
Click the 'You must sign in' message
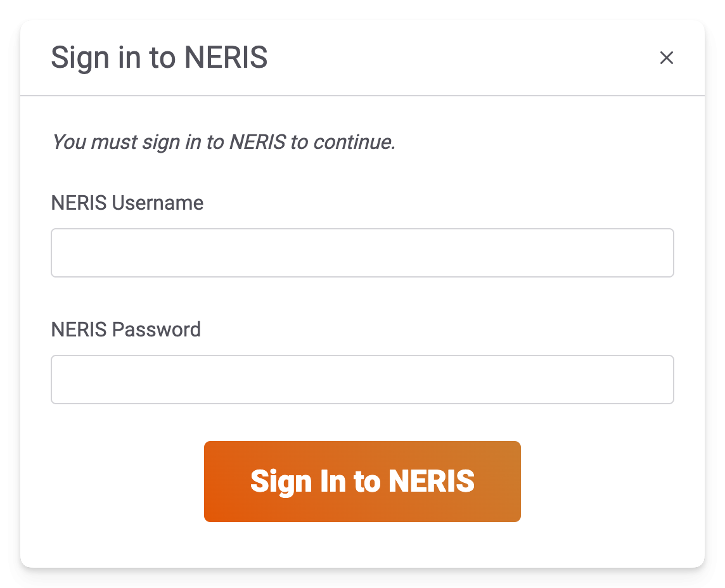click(x=223, y=141)
